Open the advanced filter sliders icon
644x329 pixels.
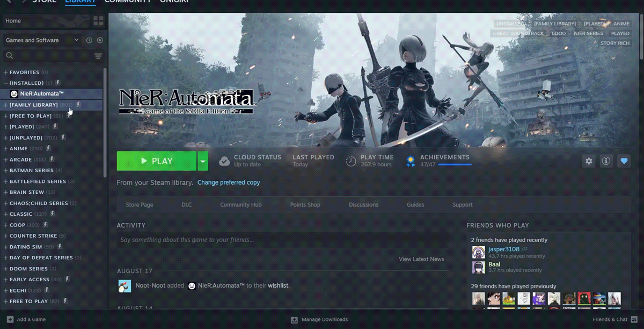point(98,56)
